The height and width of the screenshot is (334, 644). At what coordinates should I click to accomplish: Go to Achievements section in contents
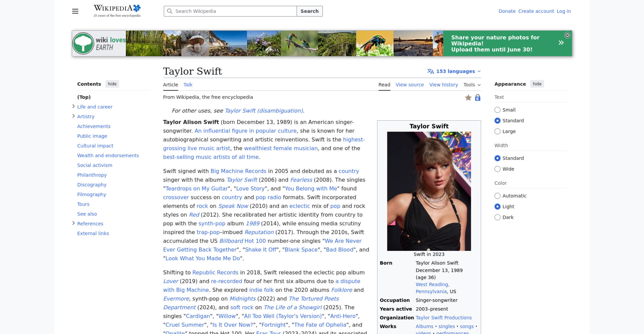(x=94, y=126)
